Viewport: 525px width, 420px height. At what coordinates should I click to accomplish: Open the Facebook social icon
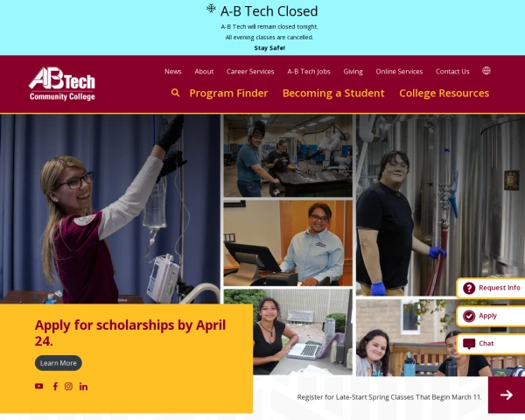[x=55, y=387]
